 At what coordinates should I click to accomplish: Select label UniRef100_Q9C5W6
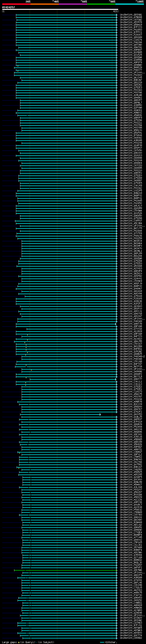tap(131, 570)
